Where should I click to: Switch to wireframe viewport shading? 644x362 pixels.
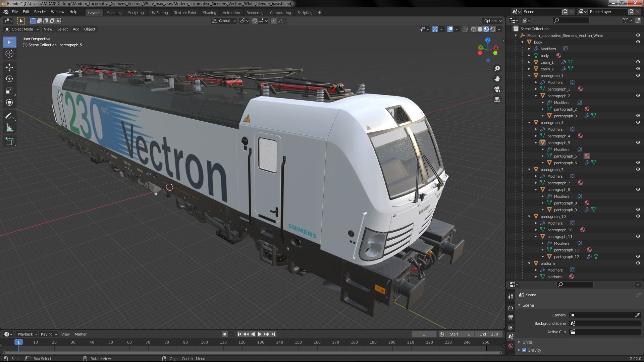point(474,29)
